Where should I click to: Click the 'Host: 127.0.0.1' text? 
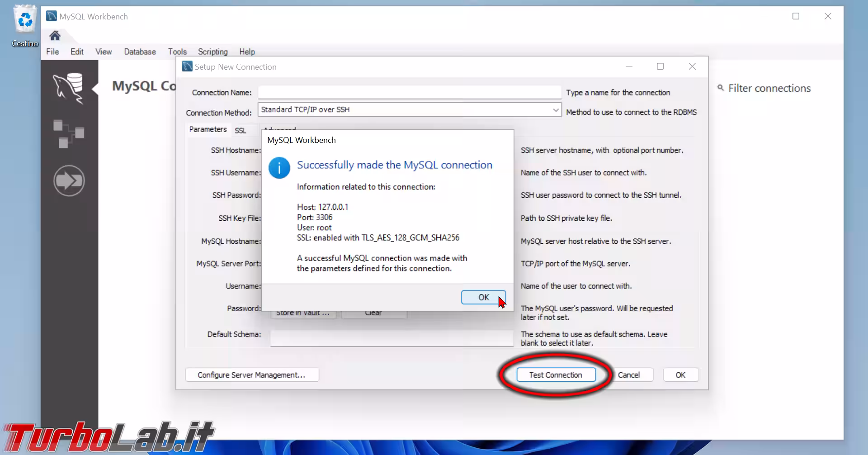pos(322,207)
